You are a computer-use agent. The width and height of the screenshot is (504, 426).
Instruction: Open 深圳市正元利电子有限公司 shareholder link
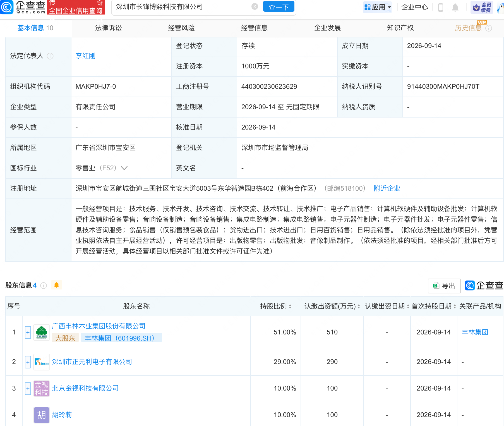pyautogui.click(x=92, y=362)
